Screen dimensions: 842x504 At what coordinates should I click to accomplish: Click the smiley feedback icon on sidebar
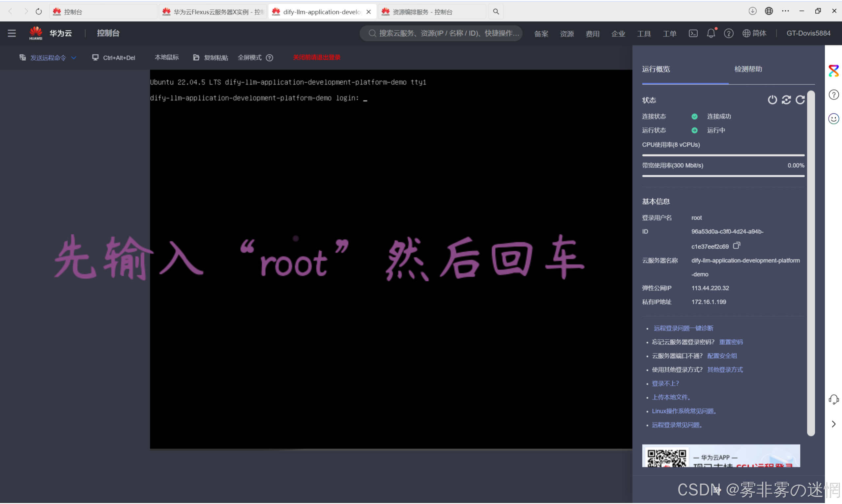[833, 119]
